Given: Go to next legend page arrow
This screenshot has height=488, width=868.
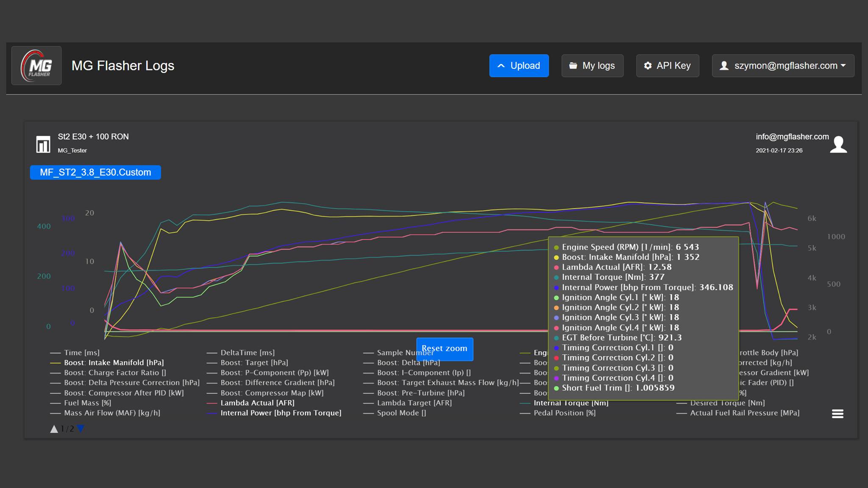Looking at the screenshot, I should (81, 429).
